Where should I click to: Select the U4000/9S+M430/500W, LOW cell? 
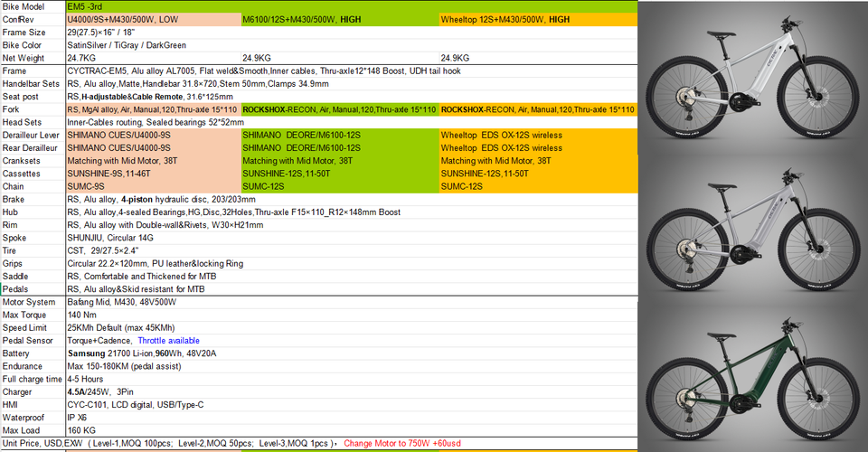coord(154,19)
